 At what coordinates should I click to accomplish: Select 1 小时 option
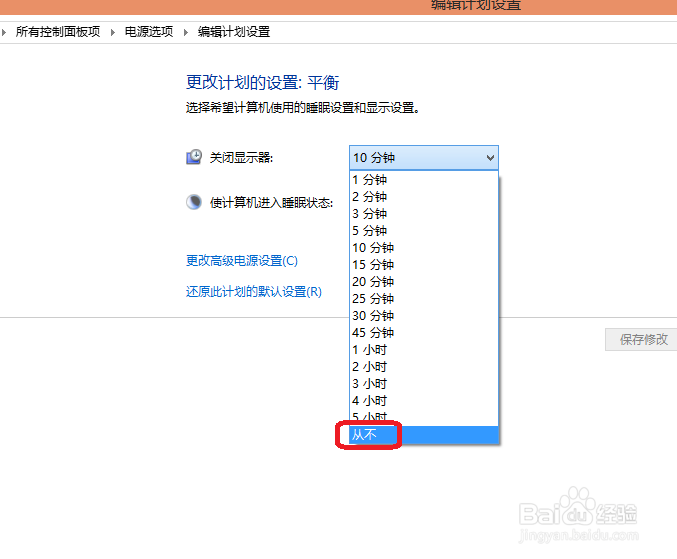[x=424, y=350]
